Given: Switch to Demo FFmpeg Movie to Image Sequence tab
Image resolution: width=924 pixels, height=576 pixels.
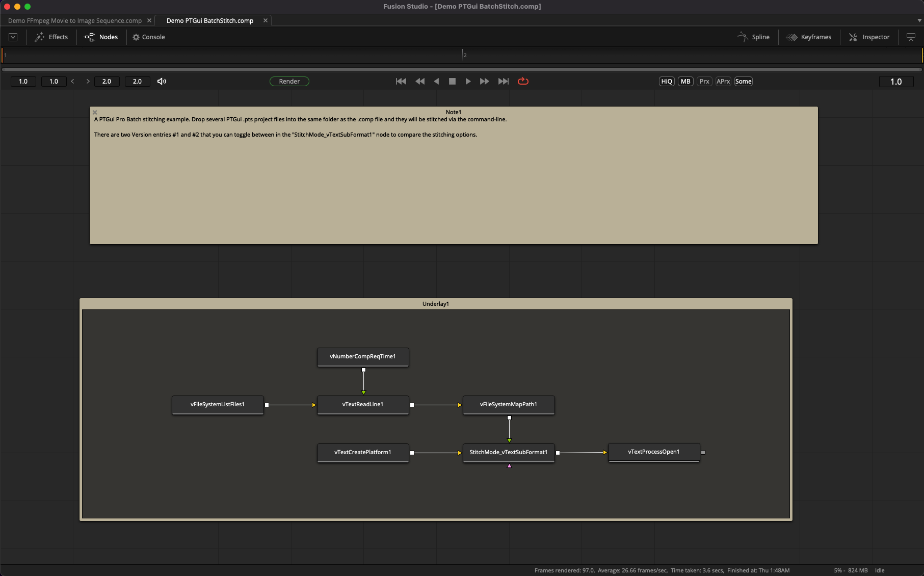Looking at the screenshot, I should coord(75,21).
